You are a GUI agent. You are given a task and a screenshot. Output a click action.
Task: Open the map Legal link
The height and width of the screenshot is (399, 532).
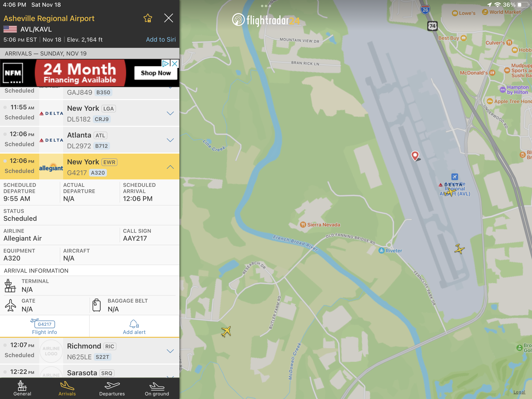point(519,392)
